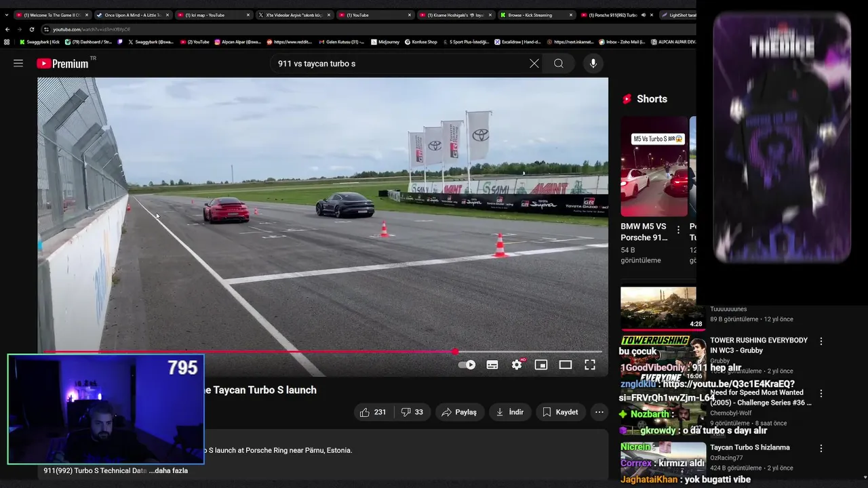Image resolution: width=868 pixels, height=488 pixels.
Task: Open the Excalidraw bookmark
Action: (x=517, y=42)
